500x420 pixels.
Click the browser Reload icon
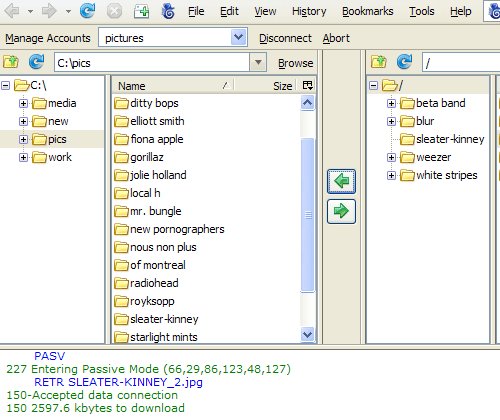(x=88, y=11)
